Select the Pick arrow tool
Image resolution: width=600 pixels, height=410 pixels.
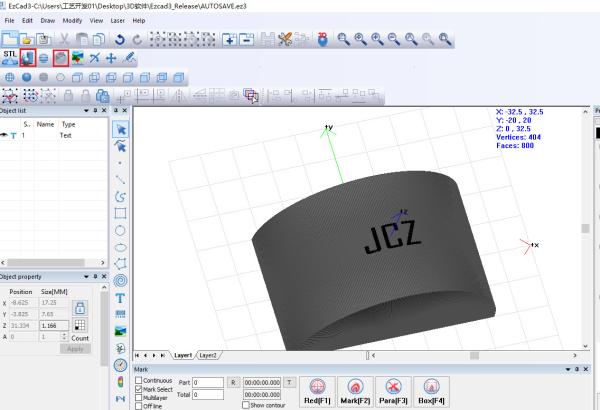121,129
